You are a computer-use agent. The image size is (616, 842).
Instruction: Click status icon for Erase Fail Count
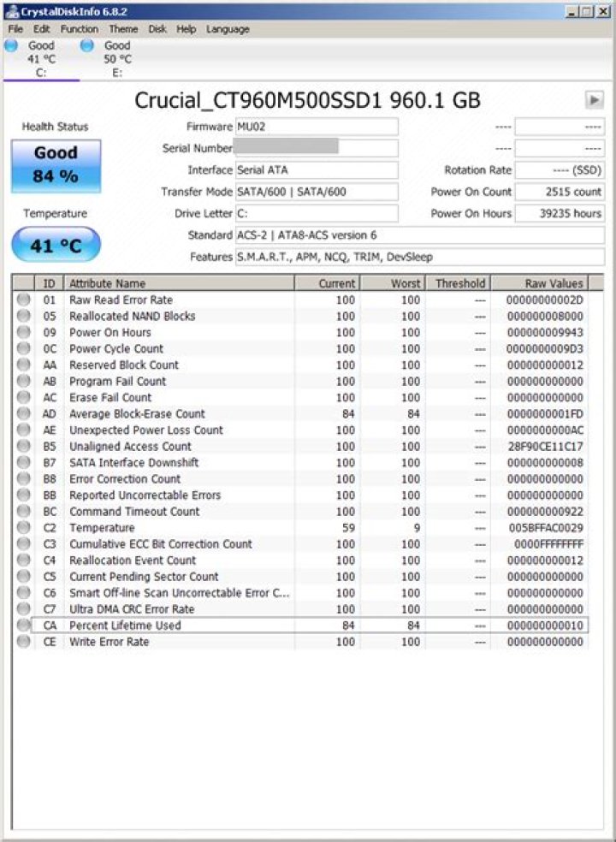23,398
